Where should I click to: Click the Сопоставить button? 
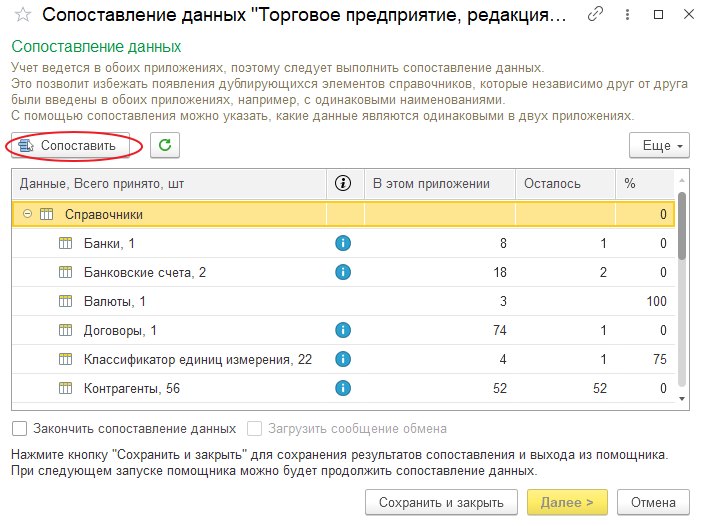[70, 145]
